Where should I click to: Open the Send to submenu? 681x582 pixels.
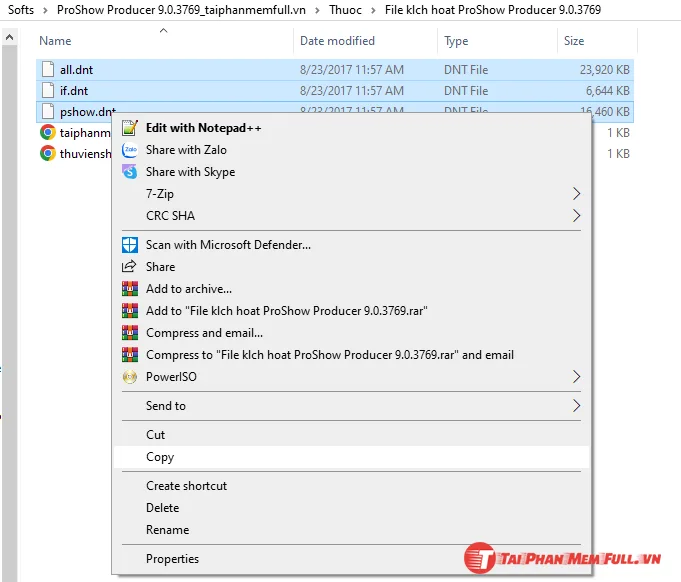click(x=351, y=406)
